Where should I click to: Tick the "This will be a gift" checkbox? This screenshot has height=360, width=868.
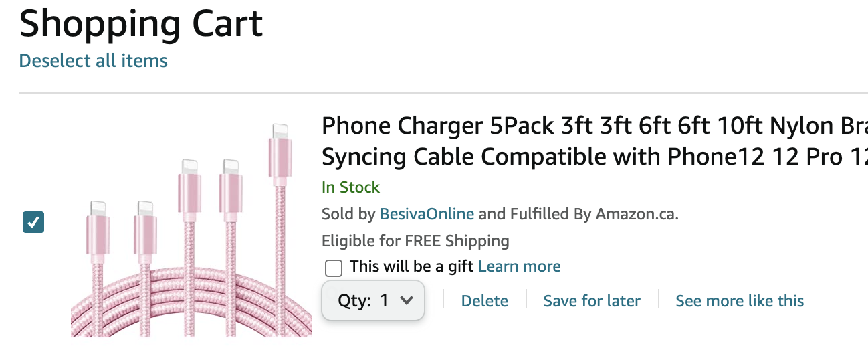point(333,268)
